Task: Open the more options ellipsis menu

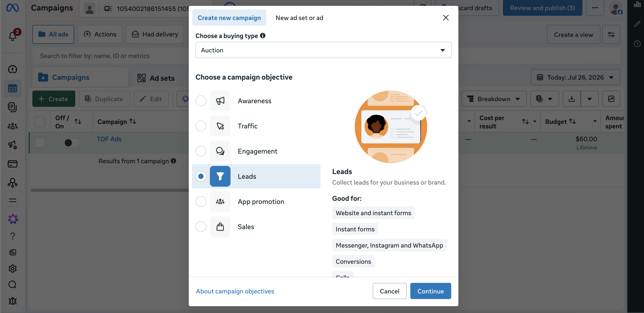Action: coord(595,8)
